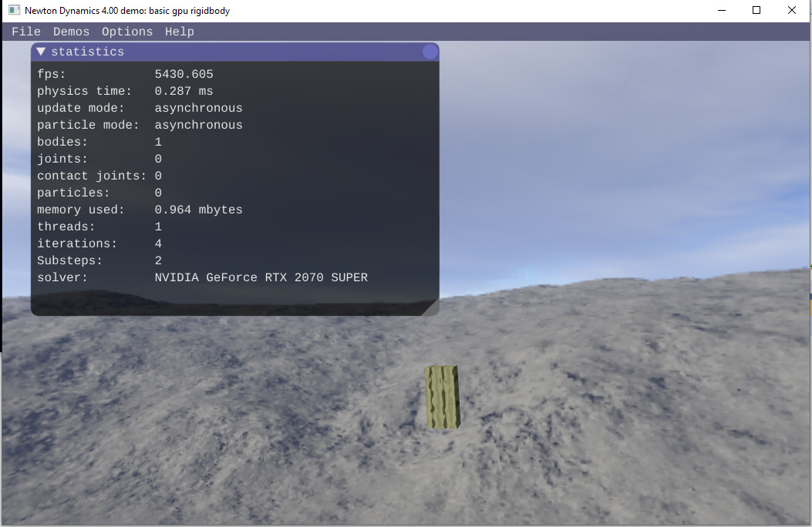
Task: Open the Demos menu
Action: pyautogui.click(x=71, y=32)
